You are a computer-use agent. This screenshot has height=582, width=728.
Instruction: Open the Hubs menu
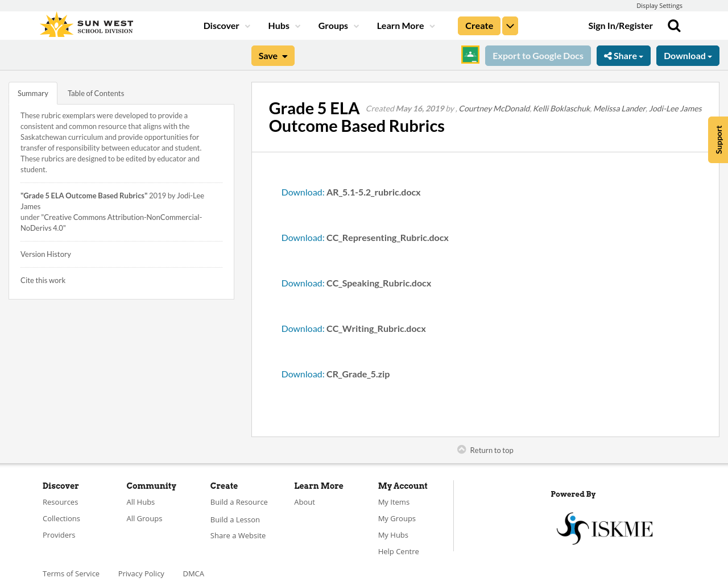pyautogui.click(x=283, y=25)
